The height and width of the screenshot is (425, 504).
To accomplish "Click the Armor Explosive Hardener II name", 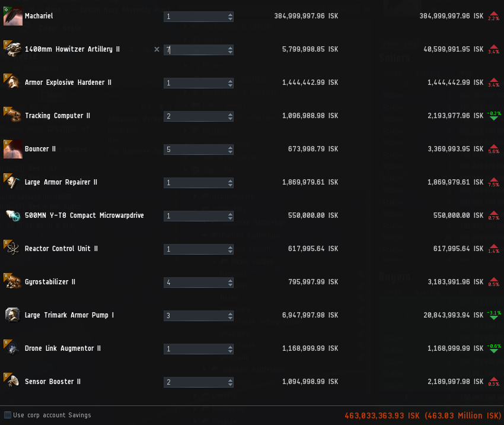I will 68,83.
